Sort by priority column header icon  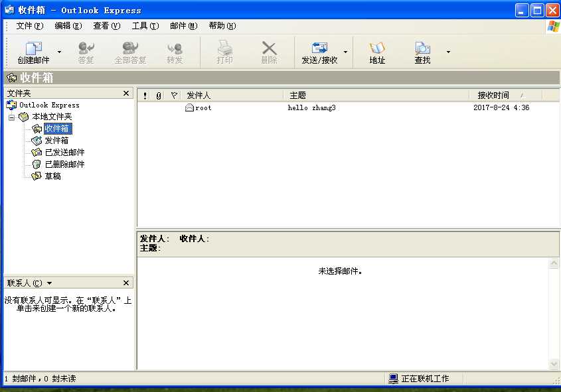click(x=145, y=96)
